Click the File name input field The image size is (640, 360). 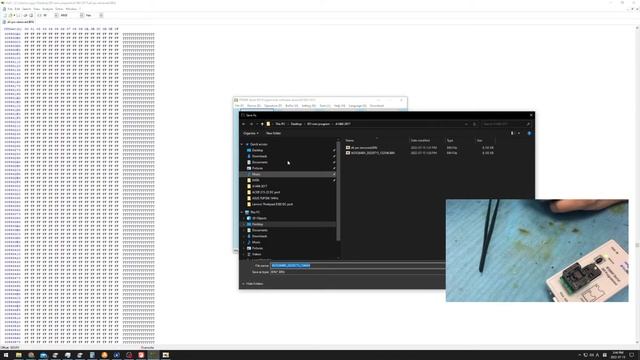358,266
